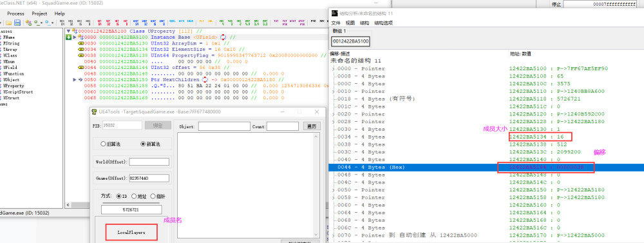Open the Help menu in ReClass
644x243 pixels.
click(x=59, y=14)
